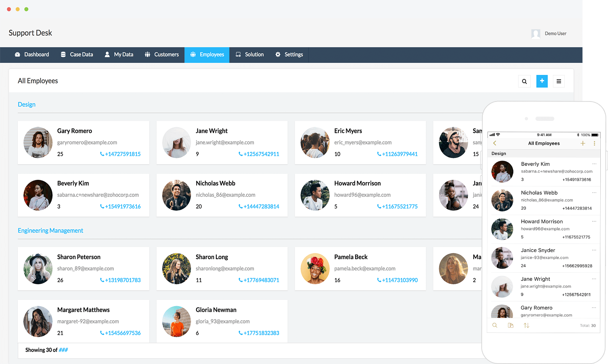The width and height of the screenshot is (608, 364).
Task: Click Nicholas Webb's profile photo
Action: pos(176,195)
